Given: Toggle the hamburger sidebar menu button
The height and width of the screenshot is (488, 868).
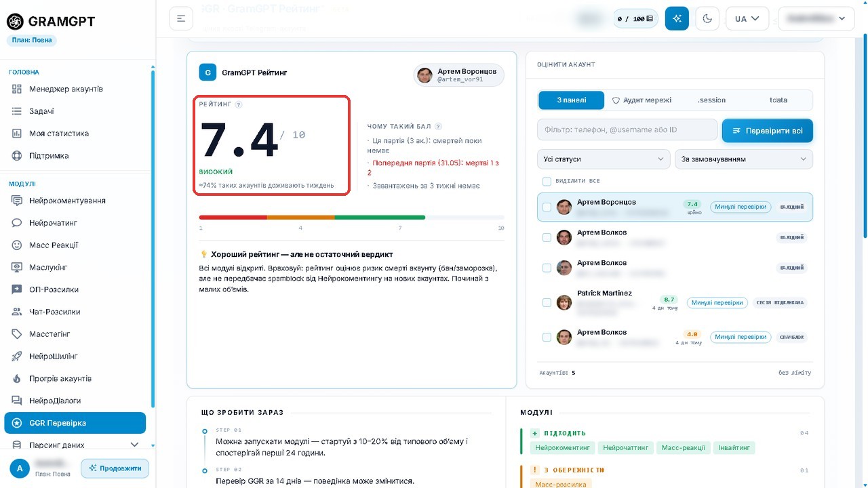Looking at the screenshot, I should click(x=180, y=18).
